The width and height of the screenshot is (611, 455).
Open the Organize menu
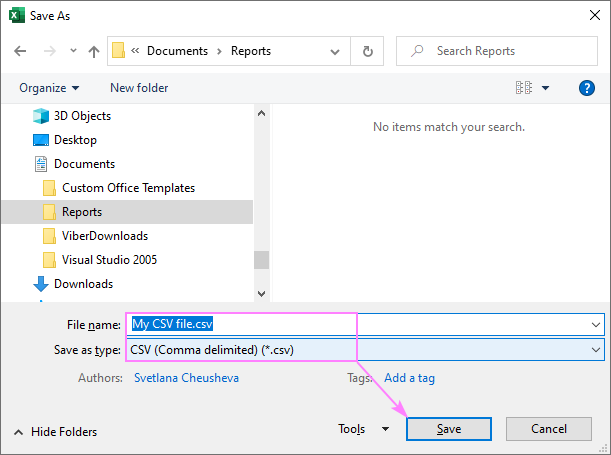49,88
